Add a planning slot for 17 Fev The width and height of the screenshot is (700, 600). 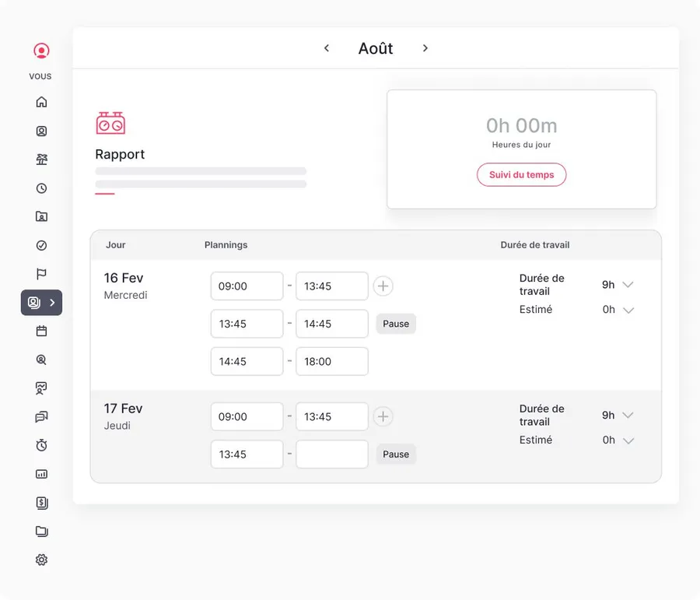(383, 416)
